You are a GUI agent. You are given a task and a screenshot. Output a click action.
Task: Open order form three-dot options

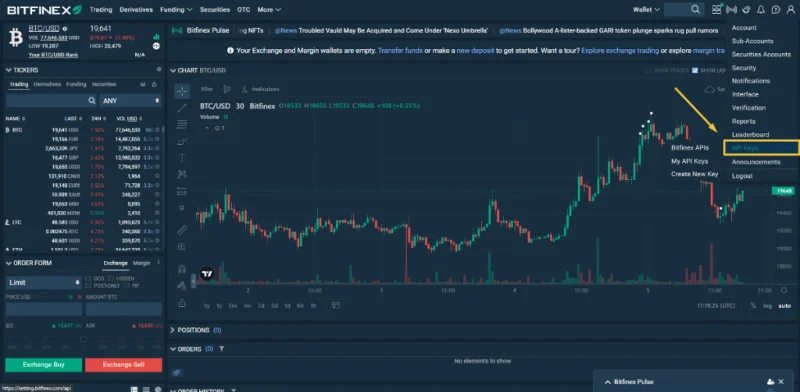(x=159, y=263)
